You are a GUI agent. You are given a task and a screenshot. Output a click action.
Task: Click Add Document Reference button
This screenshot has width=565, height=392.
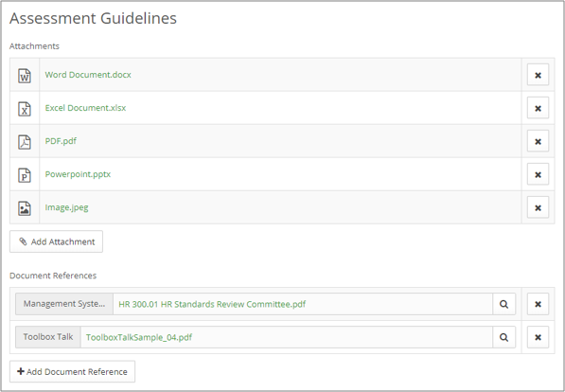[73, 371]
